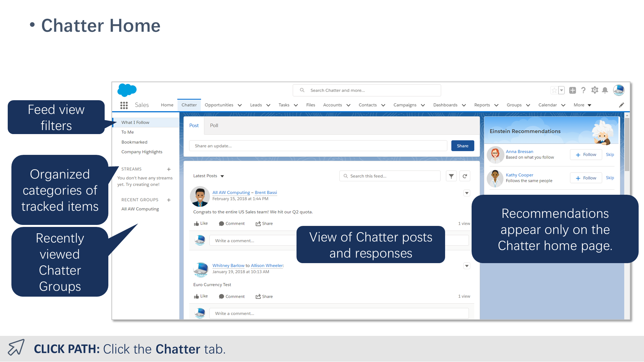Screen dimensions: 644x362
Task: Click the pencil edit navigation icon
Action: tap(622, 105)
